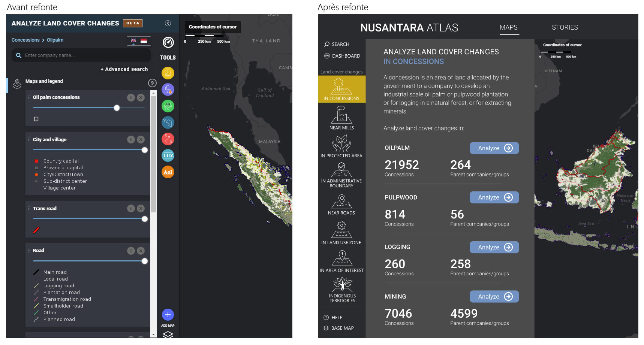Expand Advanced search options
Screen dimensions: 644x345
pyautogui.click(x=124, y=69)
